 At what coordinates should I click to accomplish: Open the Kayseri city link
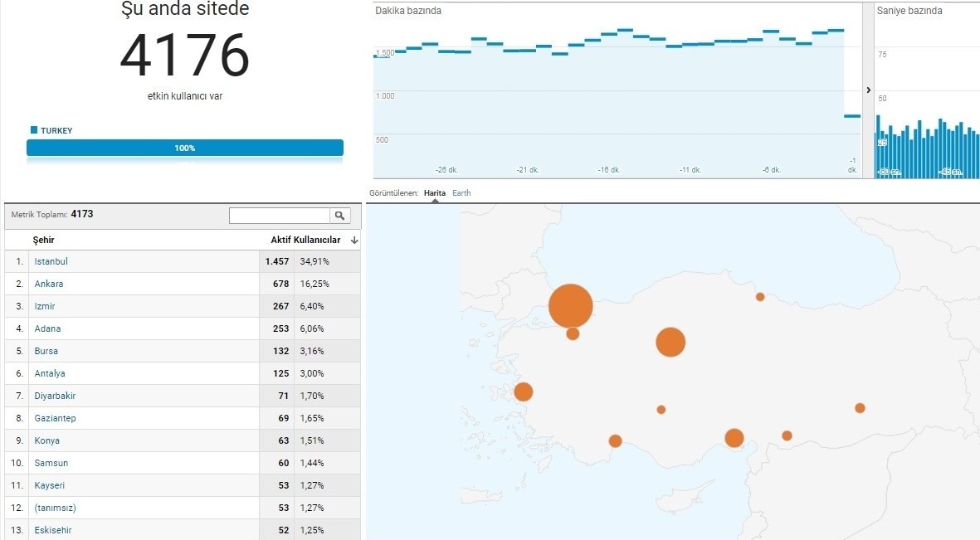[x=50, y=485]
